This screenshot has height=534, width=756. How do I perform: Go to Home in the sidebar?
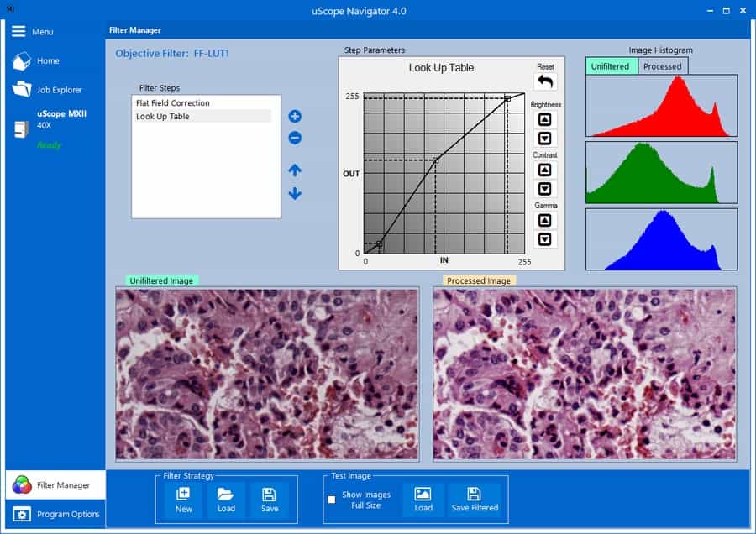[47, 61]
